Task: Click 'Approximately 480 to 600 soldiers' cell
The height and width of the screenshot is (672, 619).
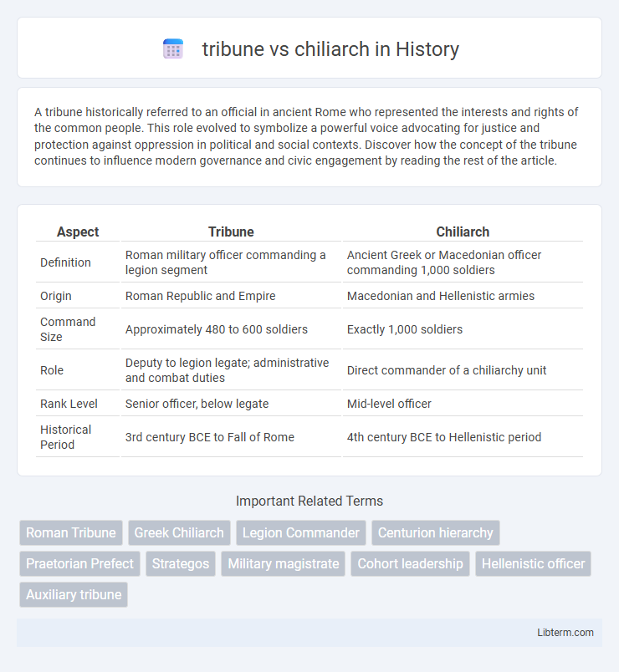Action: [x=217, y=329]
